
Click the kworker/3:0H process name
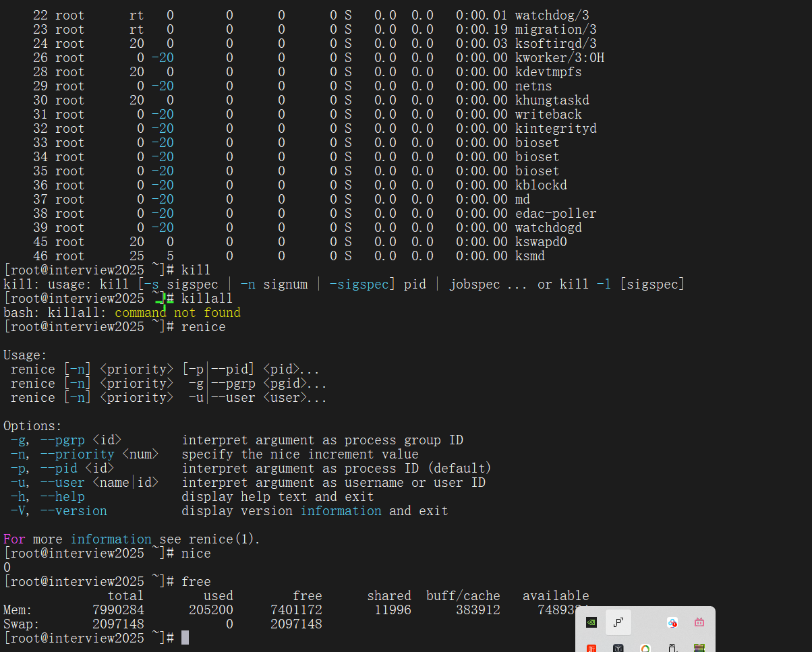[559, 57]
